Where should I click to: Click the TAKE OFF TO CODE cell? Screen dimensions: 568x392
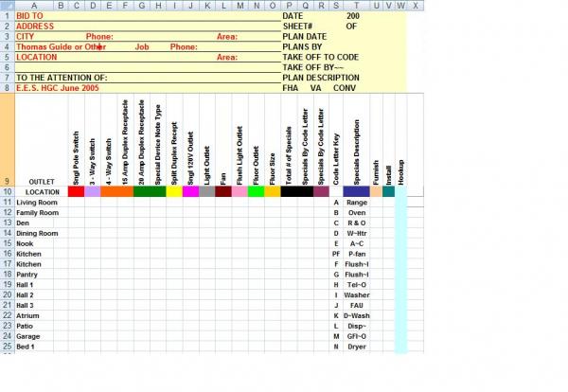[x=320, y=57]
